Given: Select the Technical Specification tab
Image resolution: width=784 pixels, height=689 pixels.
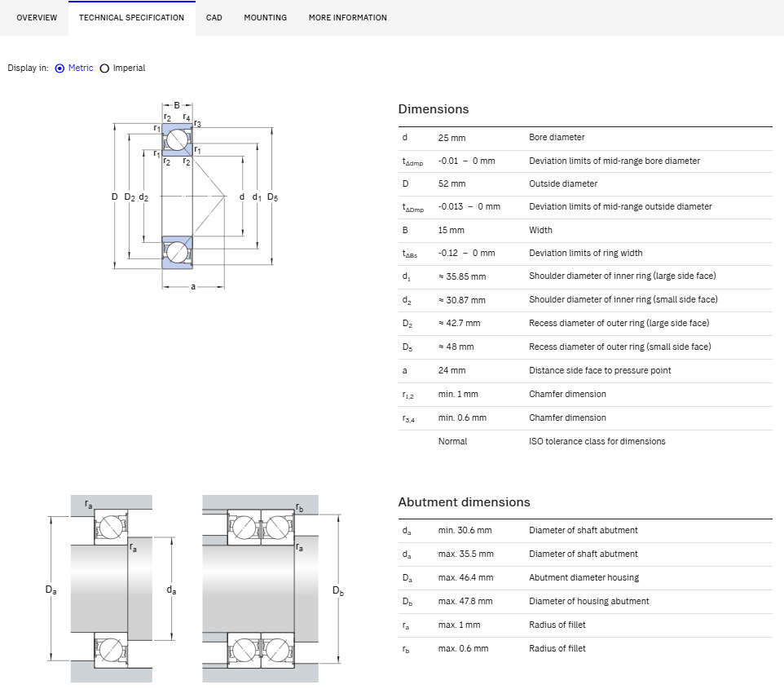Looking at the screenshot, I should click(131, 17).
